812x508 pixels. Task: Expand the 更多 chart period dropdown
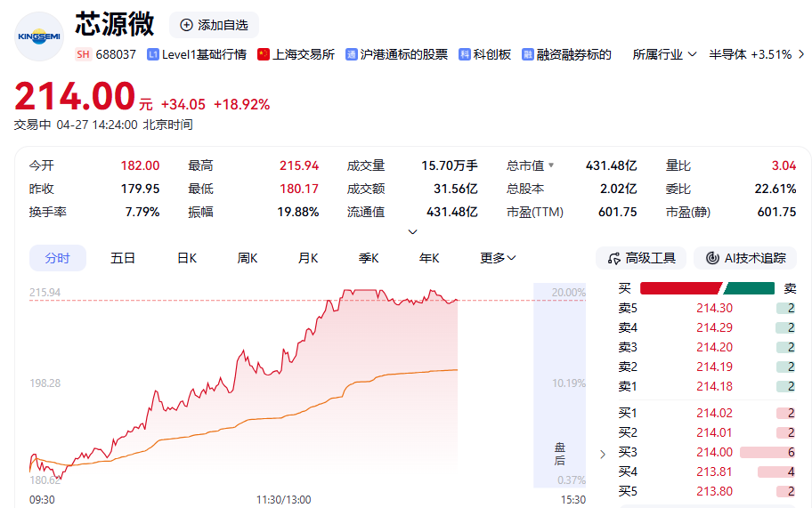pos(498,258)
